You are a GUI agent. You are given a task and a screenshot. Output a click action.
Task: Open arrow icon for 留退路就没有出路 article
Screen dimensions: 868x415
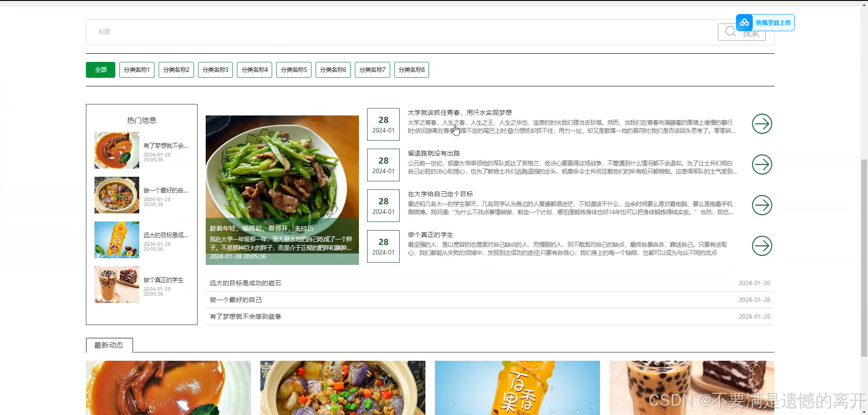pos(762,165)
